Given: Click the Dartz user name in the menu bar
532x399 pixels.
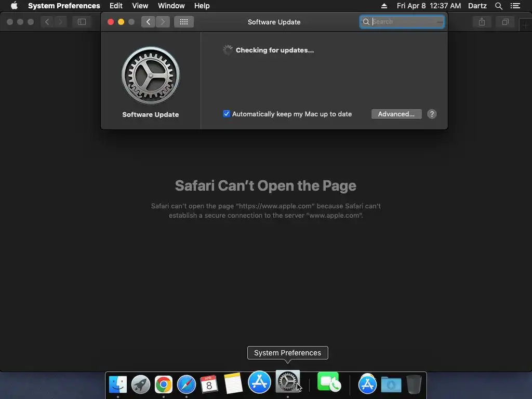Looking at the screenshot, I should [x=477, y=6].
